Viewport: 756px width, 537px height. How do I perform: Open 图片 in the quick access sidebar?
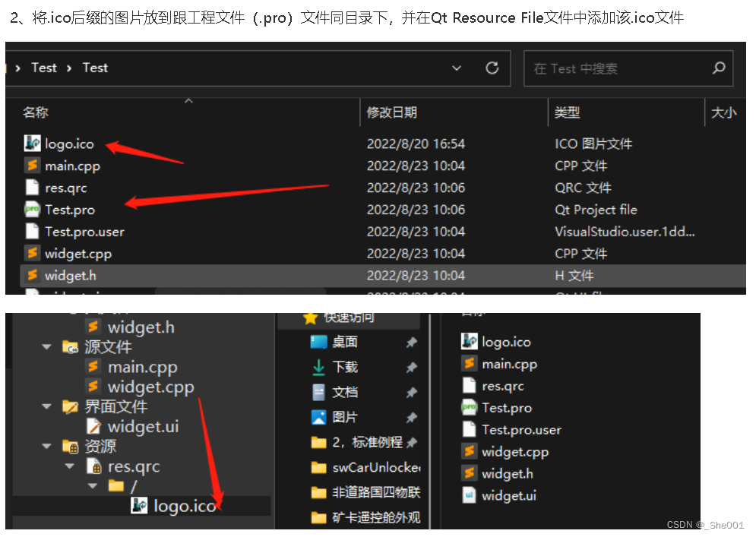(345, 417)
